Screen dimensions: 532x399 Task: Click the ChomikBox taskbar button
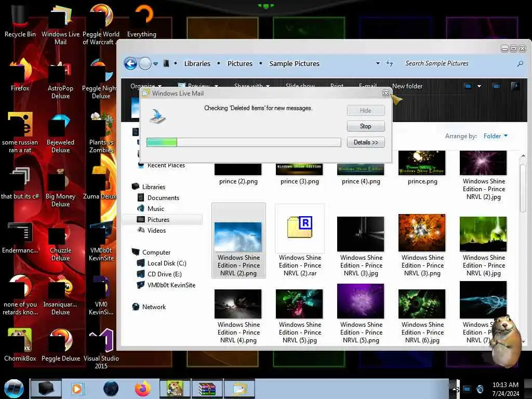[x=175, y=389]
